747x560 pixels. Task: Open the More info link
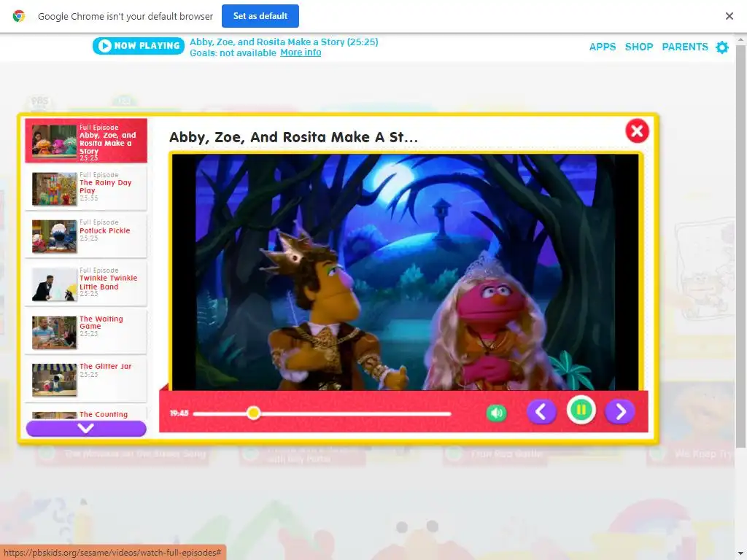click(301, 52)
